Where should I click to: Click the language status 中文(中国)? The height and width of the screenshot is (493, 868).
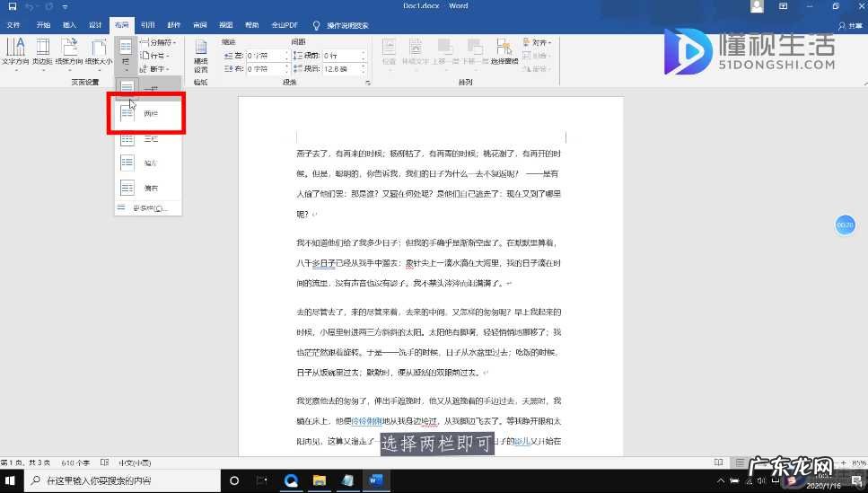click(135, 462)
